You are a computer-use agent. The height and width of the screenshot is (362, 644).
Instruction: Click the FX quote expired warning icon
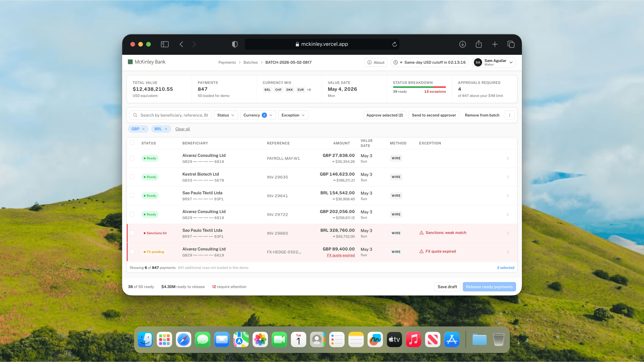click(421, 251)
